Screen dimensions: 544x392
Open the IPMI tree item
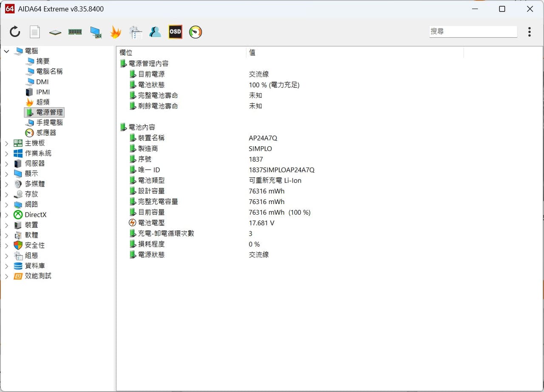pos(43,92)
